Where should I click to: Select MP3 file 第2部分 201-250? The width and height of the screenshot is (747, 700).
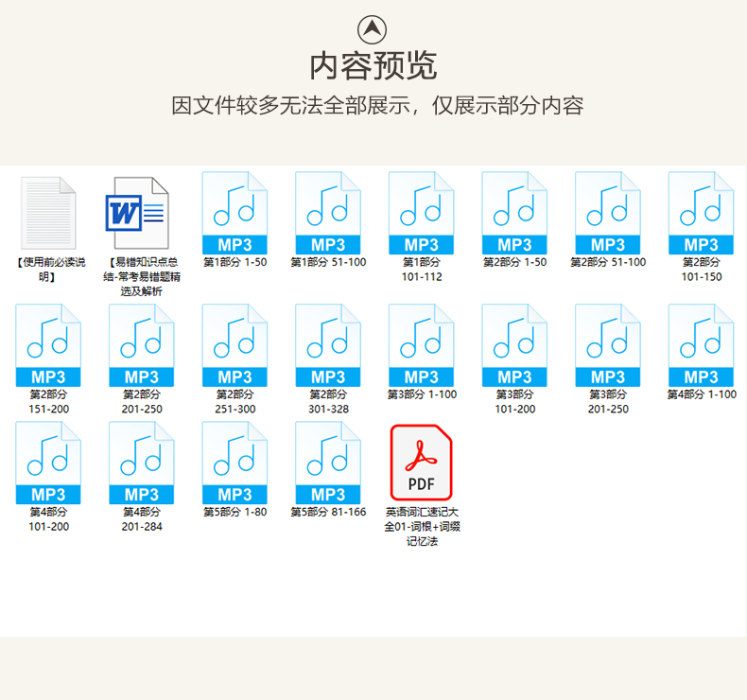pos(142,345)
